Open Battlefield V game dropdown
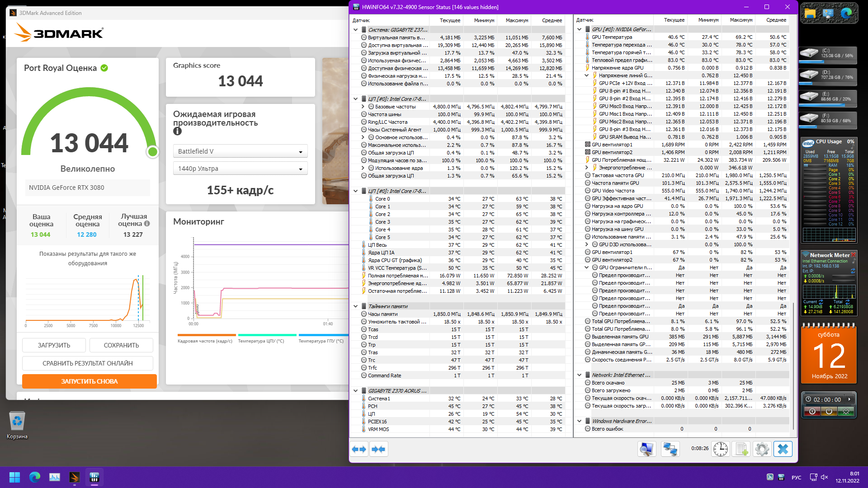 (240, 151)
